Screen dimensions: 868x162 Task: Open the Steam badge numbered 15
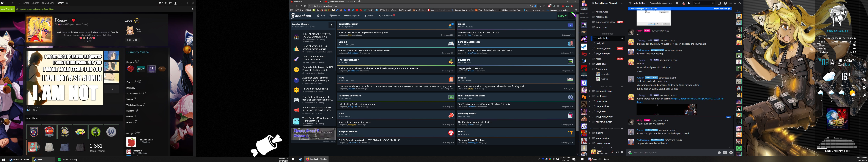tap(152, 69)
